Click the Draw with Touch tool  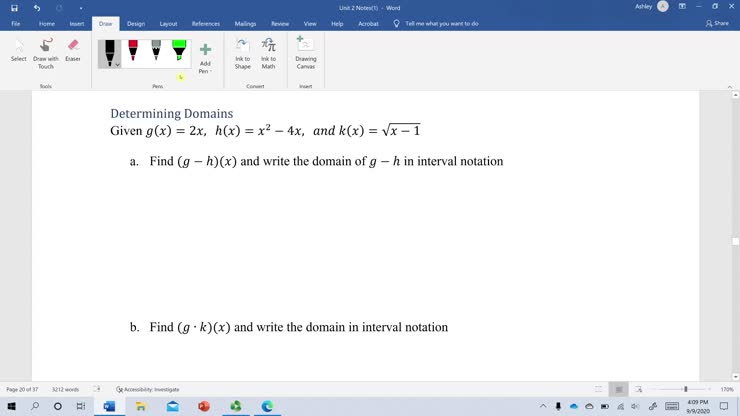tap(46, 51)
